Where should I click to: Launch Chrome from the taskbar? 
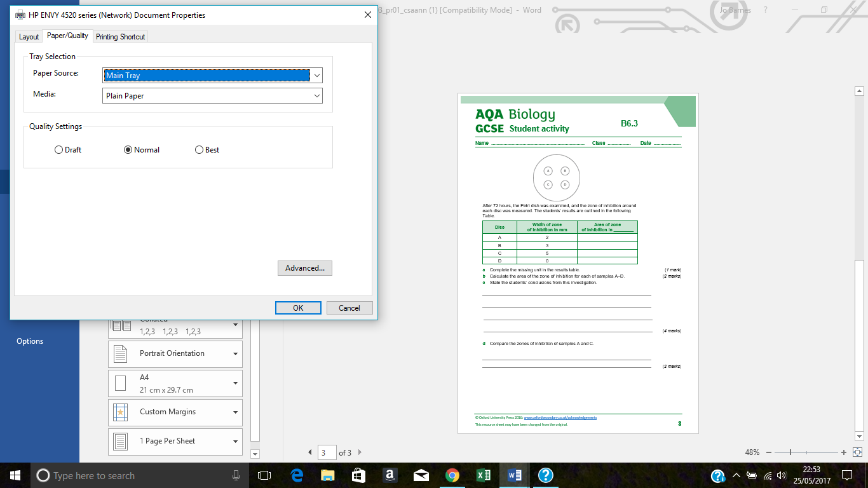(452, 475)
